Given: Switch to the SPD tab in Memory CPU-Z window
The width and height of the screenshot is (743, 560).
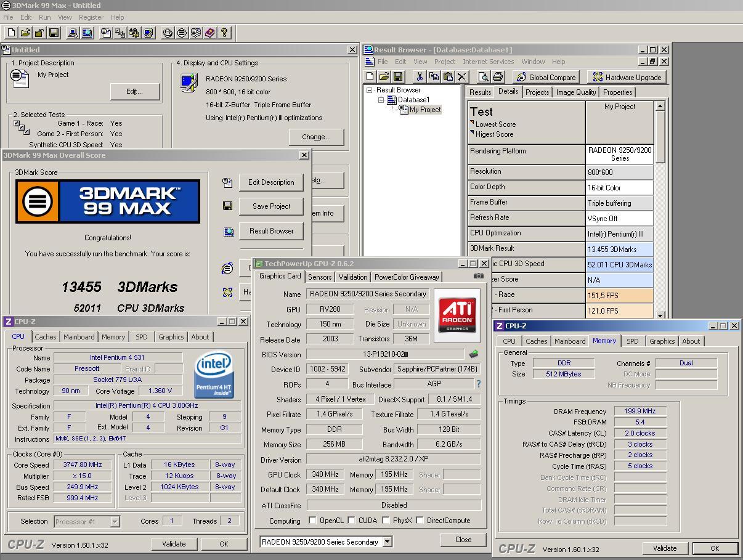Looking at the screenshot, I should [632, 341].
